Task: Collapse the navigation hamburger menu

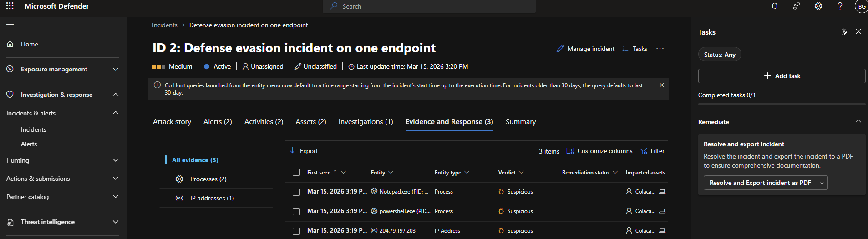Action: click(x=10, y=26)
